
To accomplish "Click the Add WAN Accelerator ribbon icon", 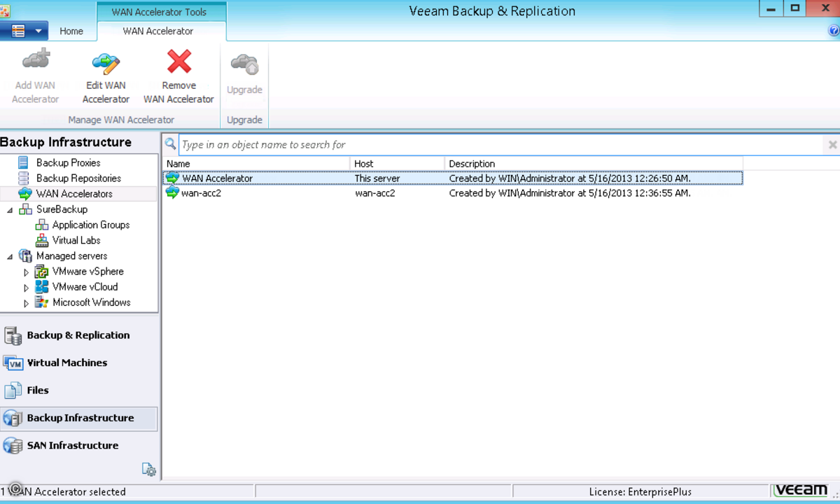I will [x=36, y=60].
